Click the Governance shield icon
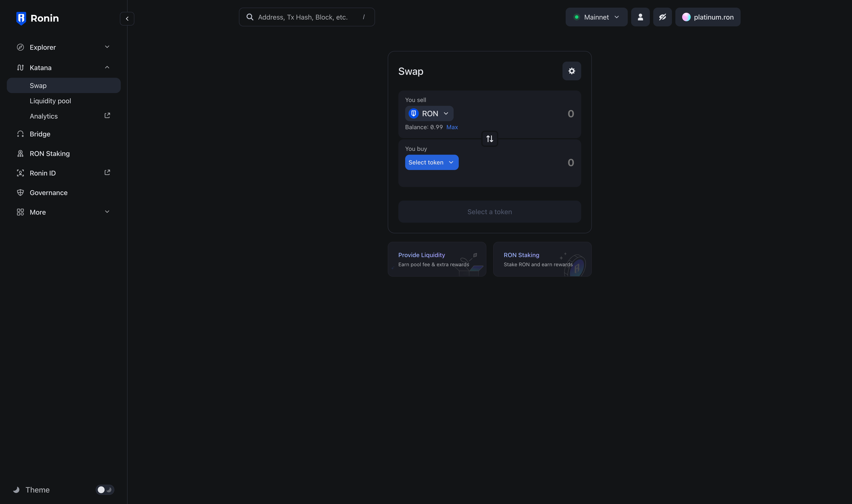Viewport: 852px width, 504px height. click(20, 193)
